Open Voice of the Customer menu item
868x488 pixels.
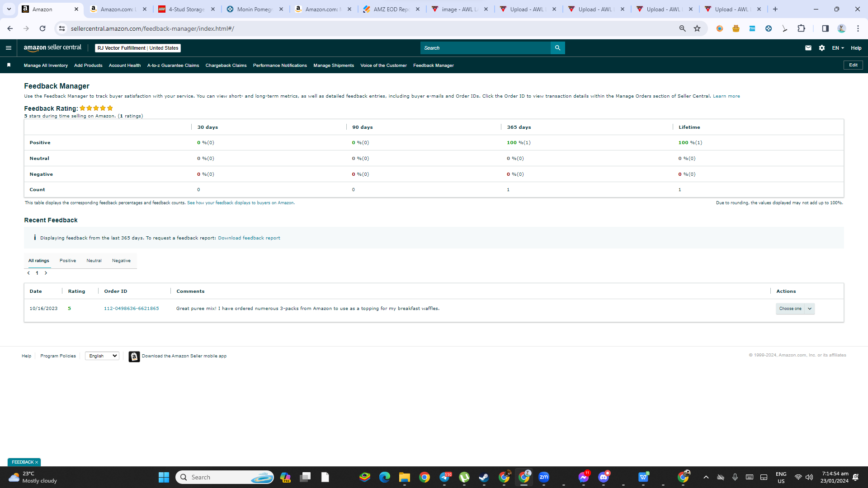point(383,66)
